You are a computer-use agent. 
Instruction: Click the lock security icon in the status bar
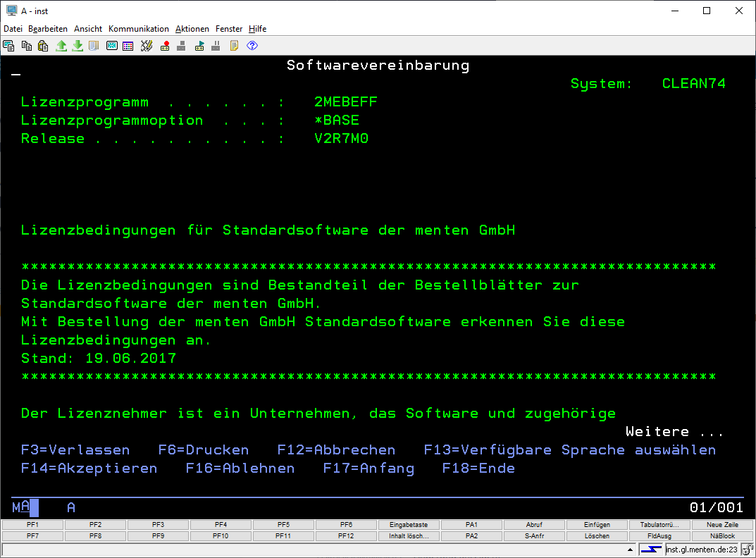click(x=748, y=550)
